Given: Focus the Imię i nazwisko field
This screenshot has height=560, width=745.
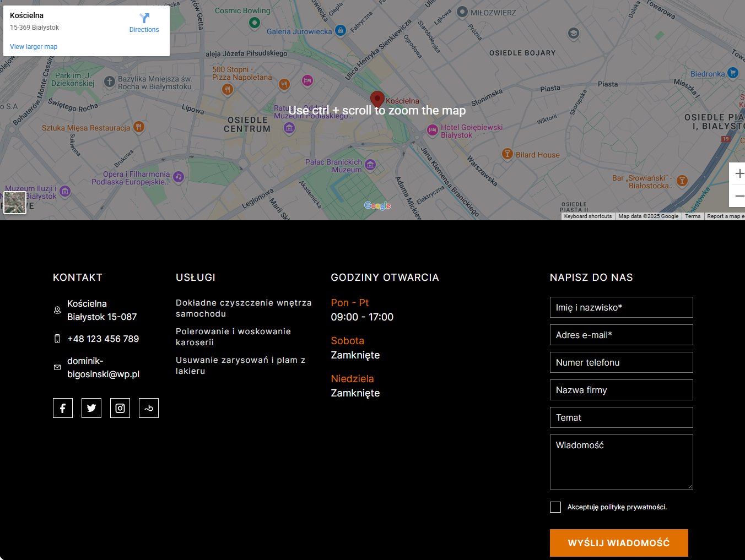Looking at the screenshot, I should click(x=622, y=307).
